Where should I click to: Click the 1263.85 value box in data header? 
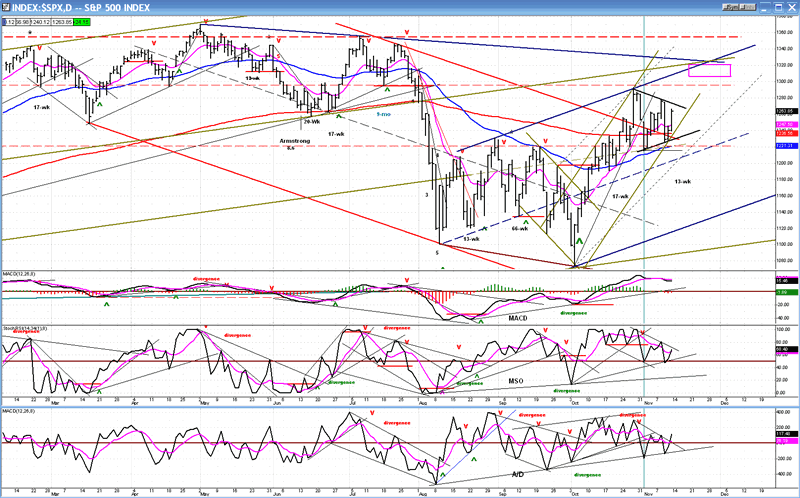pyautogui.click(x=63, y=22)
